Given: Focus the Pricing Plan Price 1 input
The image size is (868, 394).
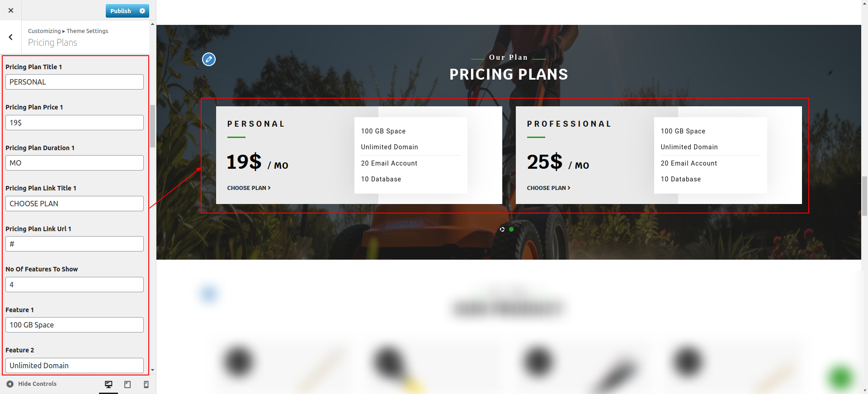Looking at the screenshot, I should coord(75,123).
